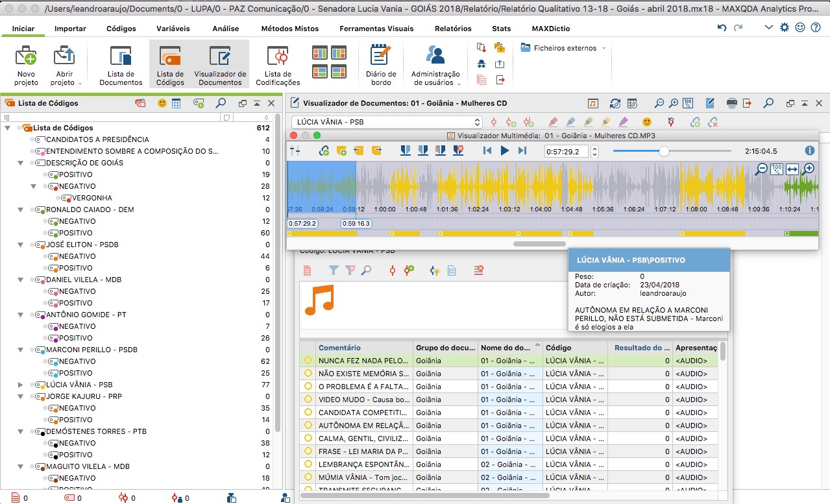Play the audio in the multimedia viewer

tap(505, 150)
